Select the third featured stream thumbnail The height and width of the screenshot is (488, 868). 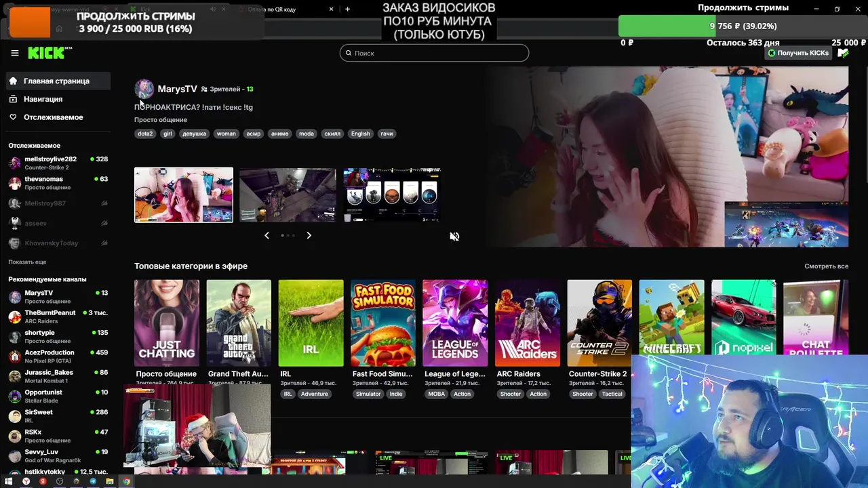392,195
